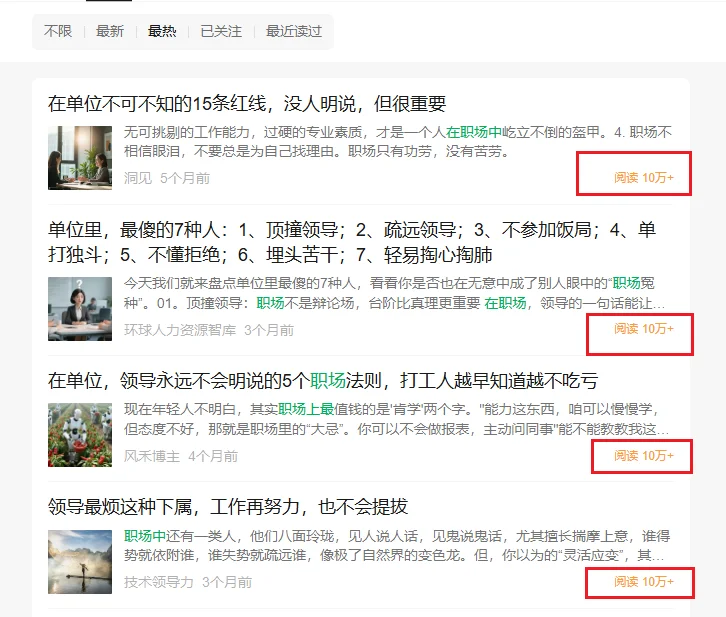Open article 单位里，最傻的7种人
This screenshot has height=617, width=726.
352,242
